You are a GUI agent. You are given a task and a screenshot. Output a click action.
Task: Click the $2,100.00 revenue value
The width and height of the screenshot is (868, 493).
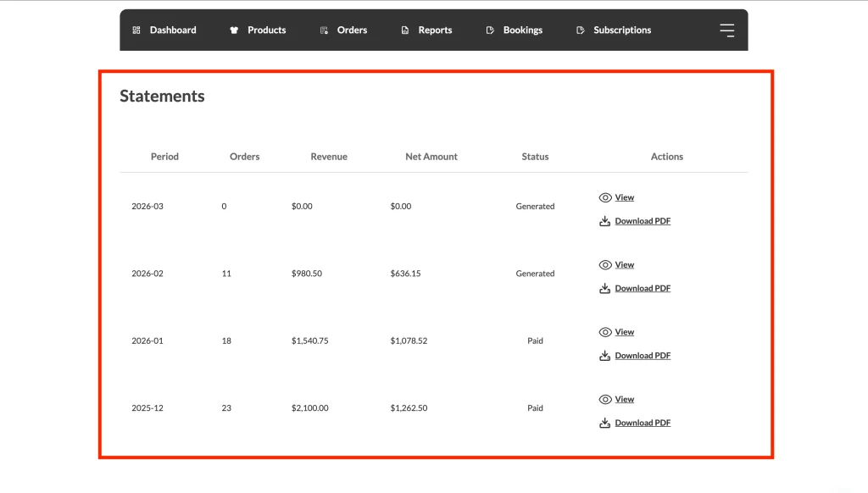(x=310, y=407)
